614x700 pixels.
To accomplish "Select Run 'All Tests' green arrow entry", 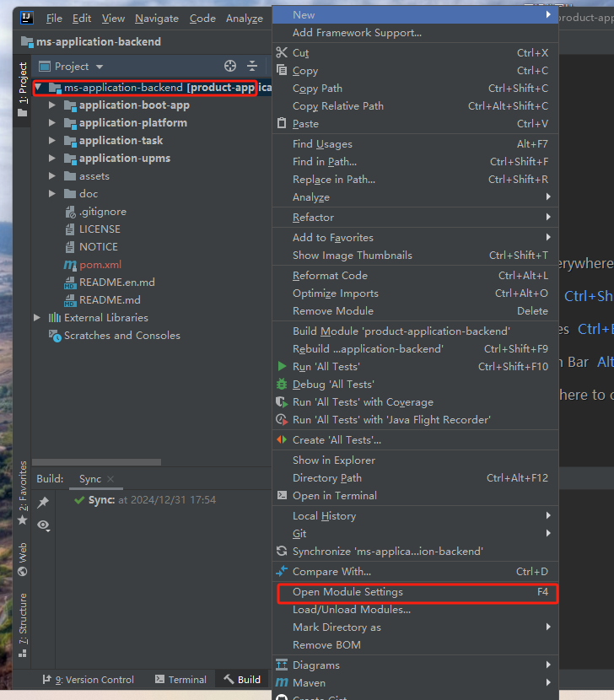I will click(326, 366).
